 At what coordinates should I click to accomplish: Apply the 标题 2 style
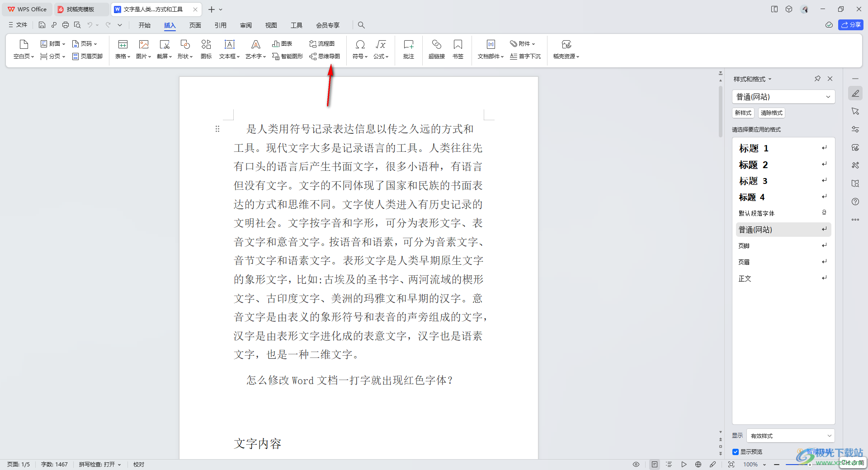pos(783,164)
